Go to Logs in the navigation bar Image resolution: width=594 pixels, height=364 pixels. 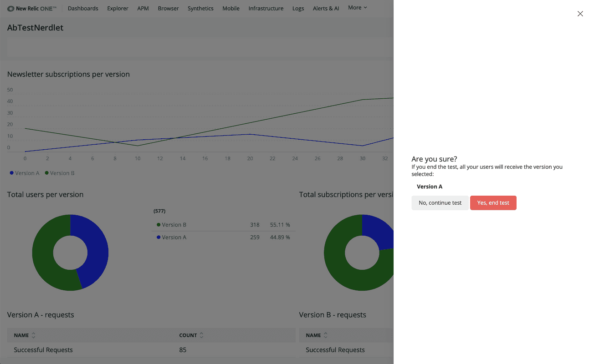coord(298,8)
